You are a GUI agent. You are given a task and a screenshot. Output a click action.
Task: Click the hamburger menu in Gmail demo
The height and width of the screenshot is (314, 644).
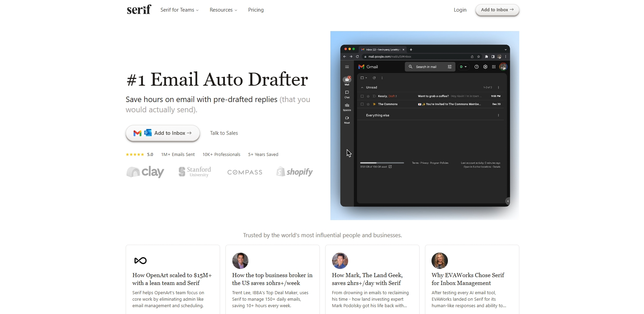347,67
